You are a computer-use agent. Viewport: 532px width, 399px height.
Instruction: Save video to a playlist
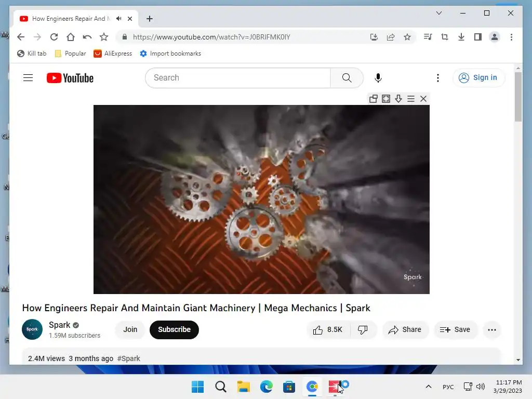tap(455, 330)
